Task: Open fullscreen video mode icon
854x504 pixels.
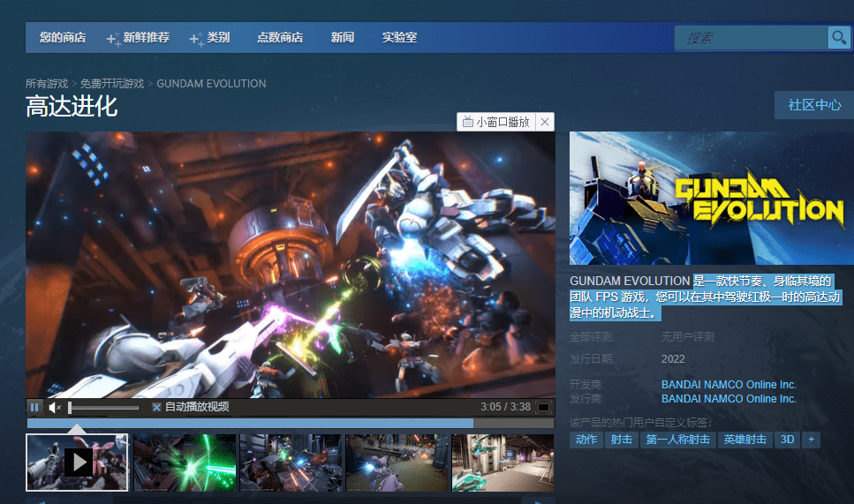Action: pyautogui.click(x=543, y=407)
